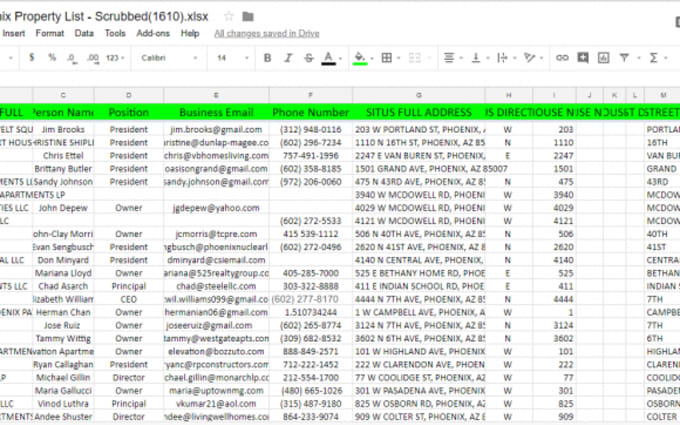Insert a chart
Viewport: 680px width, 425px height.
click(603, 58)
